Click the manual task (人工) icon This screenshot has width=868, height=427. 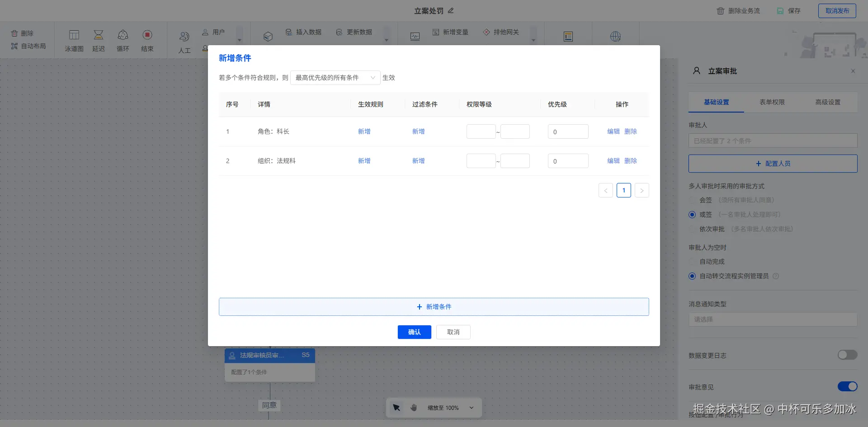click(184, 37)
